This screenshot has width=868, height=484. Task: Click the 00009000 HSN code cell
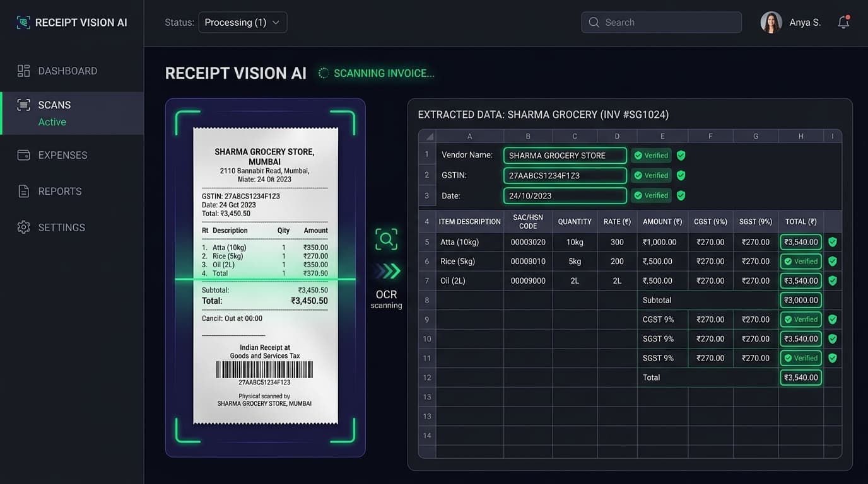tap(528, 281)
